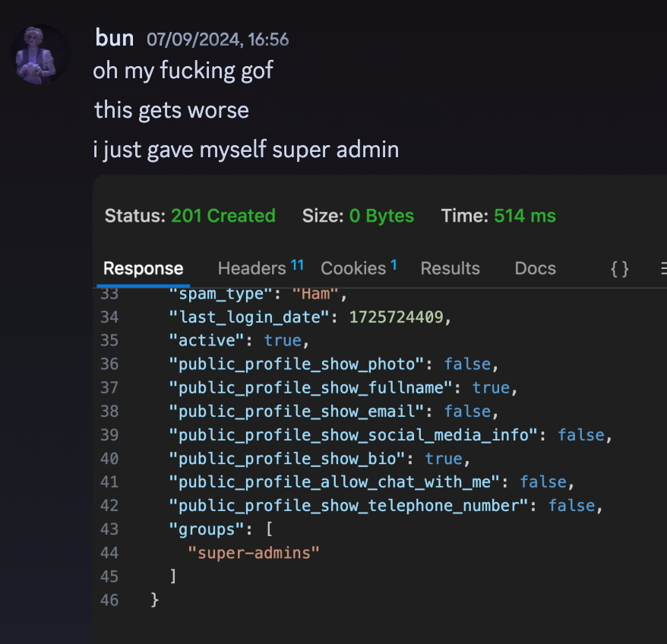Select the Results tab

(450, 268)
